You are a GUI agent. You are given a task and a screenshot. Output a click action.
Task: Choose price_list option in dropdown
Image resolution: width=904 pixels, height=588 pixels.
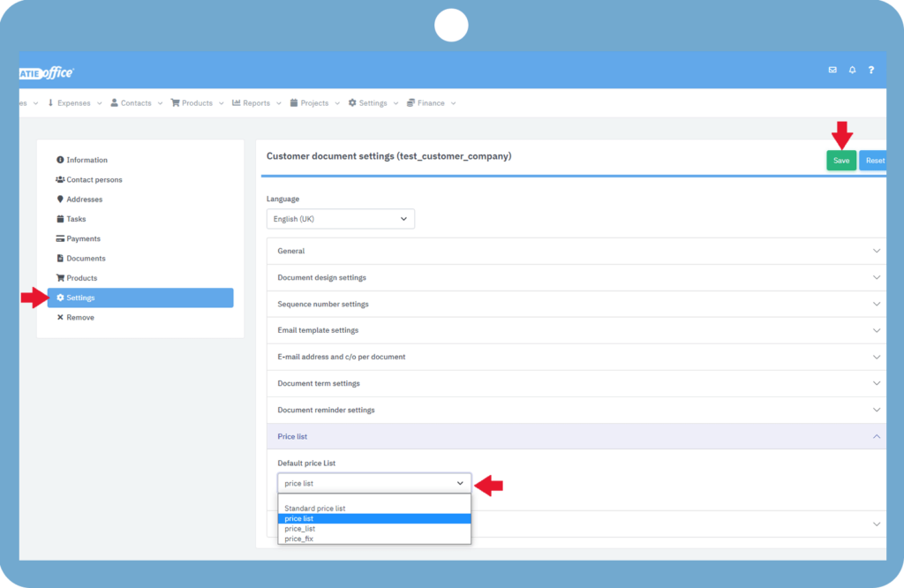click(x=374, y=529)
